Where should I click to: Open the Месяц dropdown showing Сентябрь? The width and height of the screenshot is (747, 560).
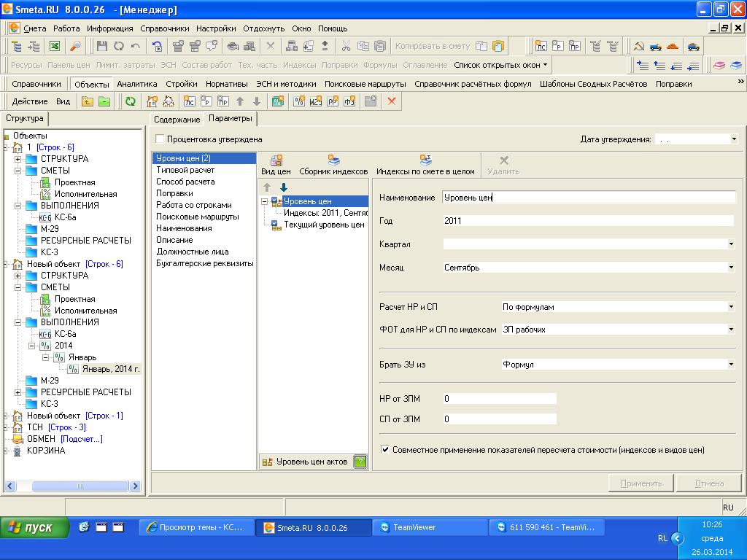[731, 268]
